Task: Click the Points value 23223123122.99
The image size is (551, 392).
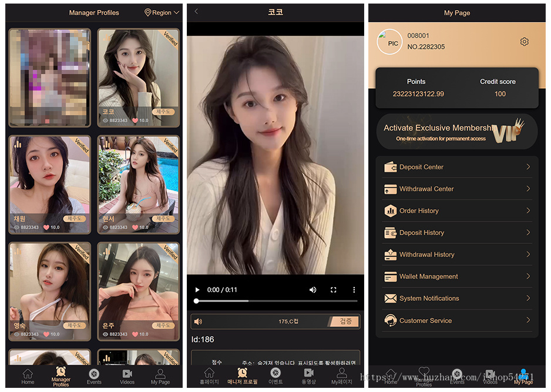Action: (418, 94)
